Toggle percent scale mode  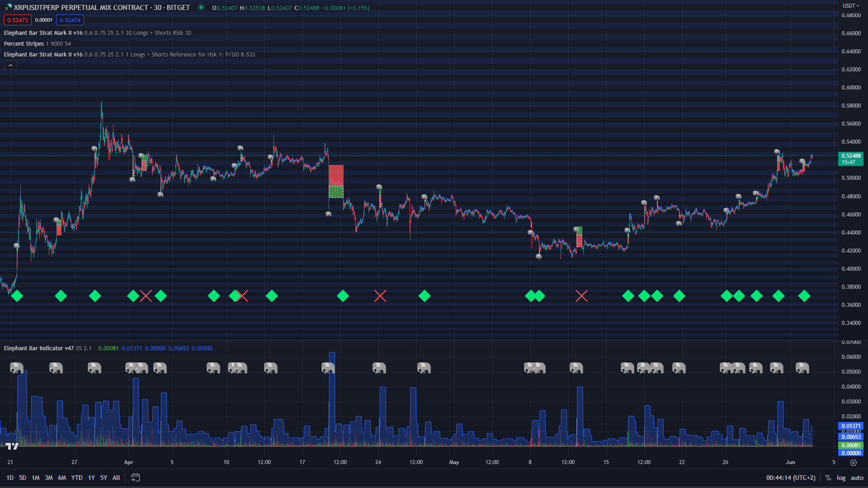[828, 478]
